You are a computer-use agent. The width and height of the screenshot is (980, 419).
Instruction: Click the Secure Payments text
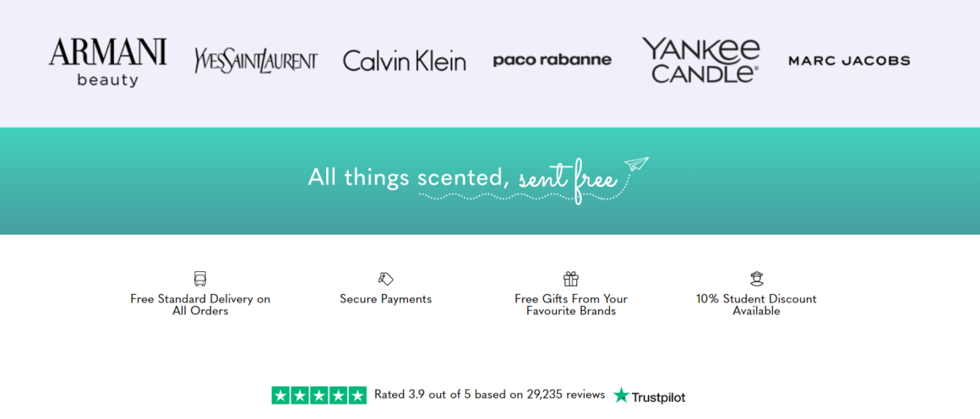click(x=385, y=299)
